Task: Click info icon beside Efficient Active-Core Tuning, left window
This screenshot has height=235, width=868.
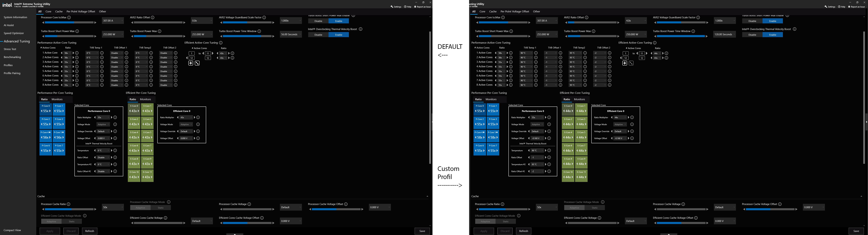Action: pos(221,43)
